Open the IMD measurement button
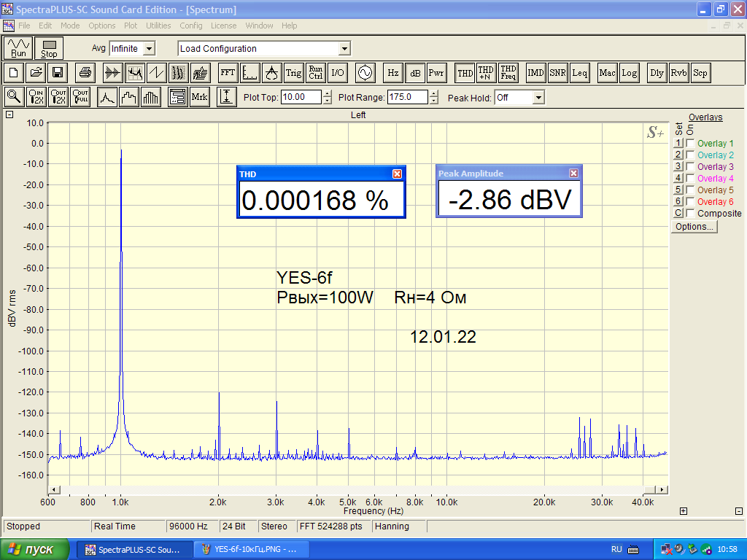747x560 pixels. coord(535,73)
